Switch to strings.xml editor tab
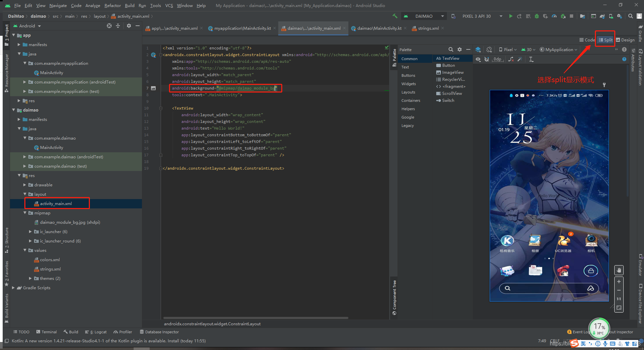 click(428, 28)
